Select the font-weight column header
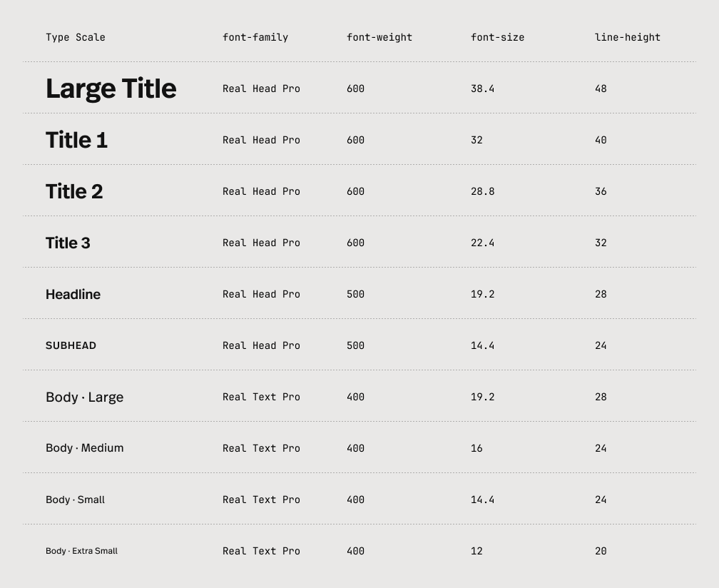This screenshot has width=719, height=588. [379, 37]
